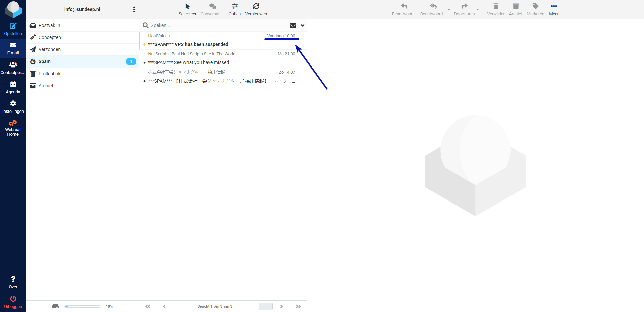
Task: Expand search options chevron
Action: pyautogui.click(x=302, y=25)
